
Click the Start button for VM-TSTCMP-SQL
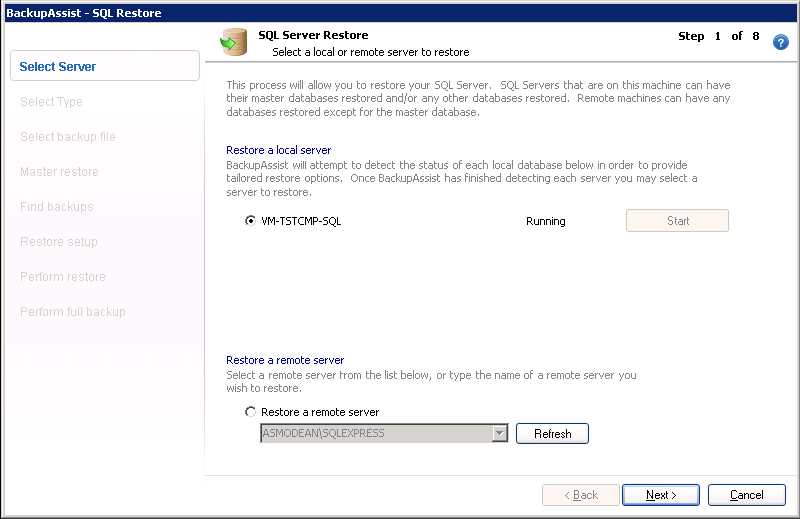pos(677,220)
